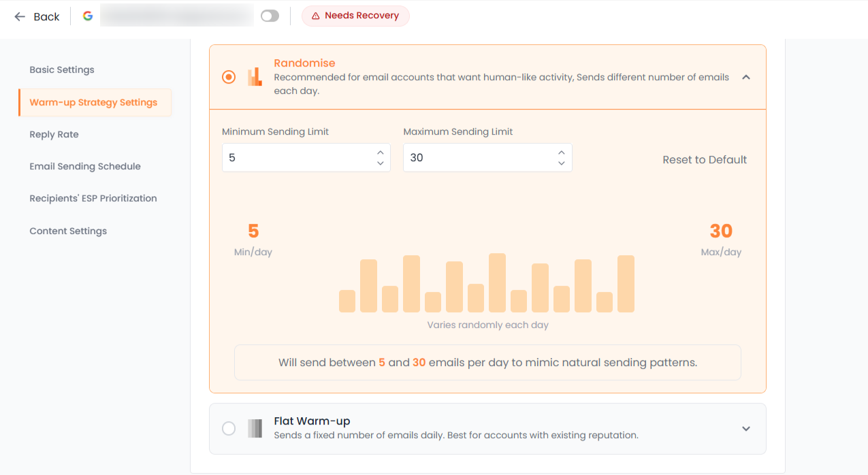Viewport: 868px width, 475px height.
Task: Increase the Maximum Sending Limit with up arrow
Action: click(x=562, y=152)
